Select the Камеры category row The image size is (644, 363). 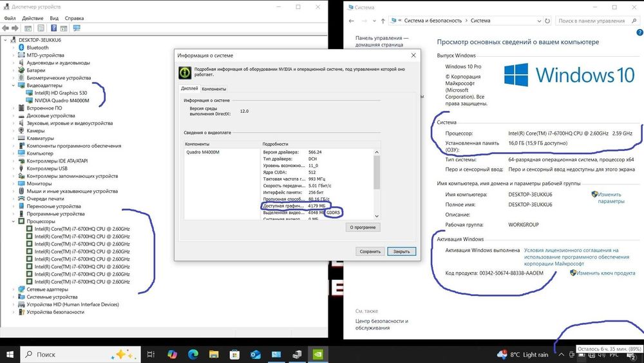point(35,131)
